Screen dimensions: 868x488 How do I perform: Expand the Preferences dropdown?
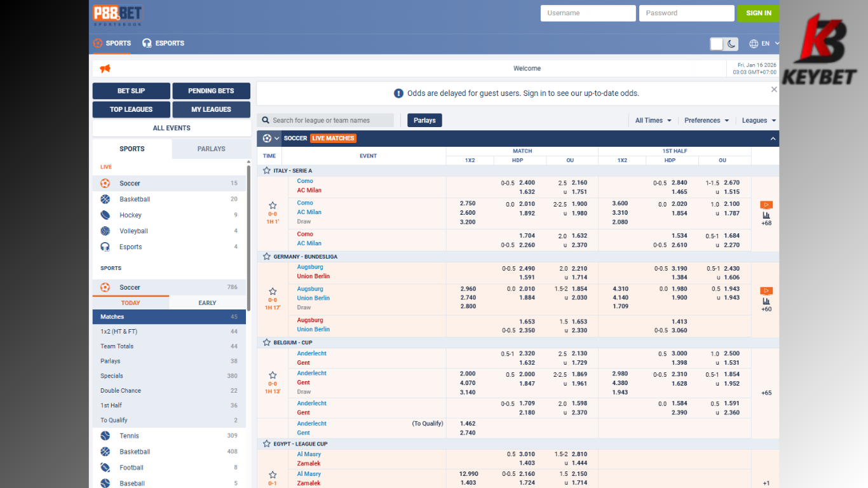pyautogui.click(x=706, y=121)
